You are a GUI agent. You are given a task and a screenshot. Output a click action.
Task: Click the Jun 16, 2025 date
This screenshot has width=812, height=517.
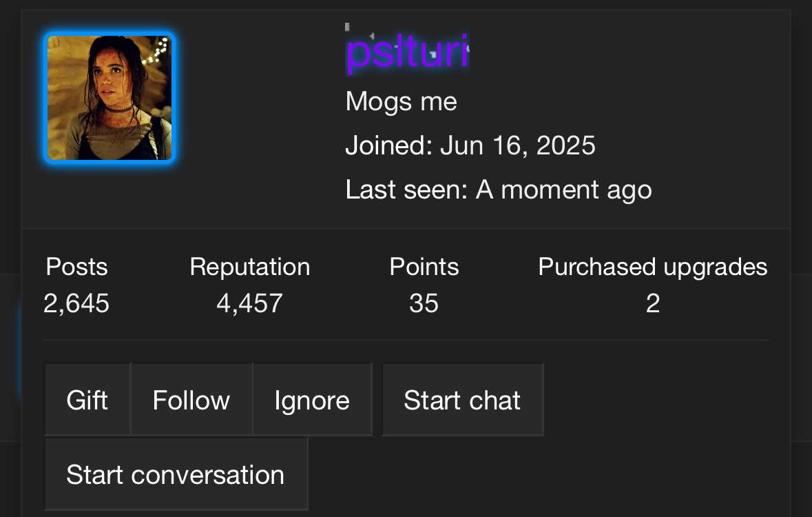point(518,145)
